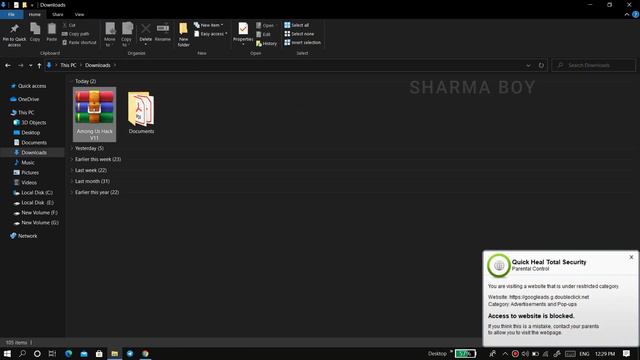640x360 pixels.
Task: Open Task View on taskbar
Action: pyautogui.click(x=52, y=353)
